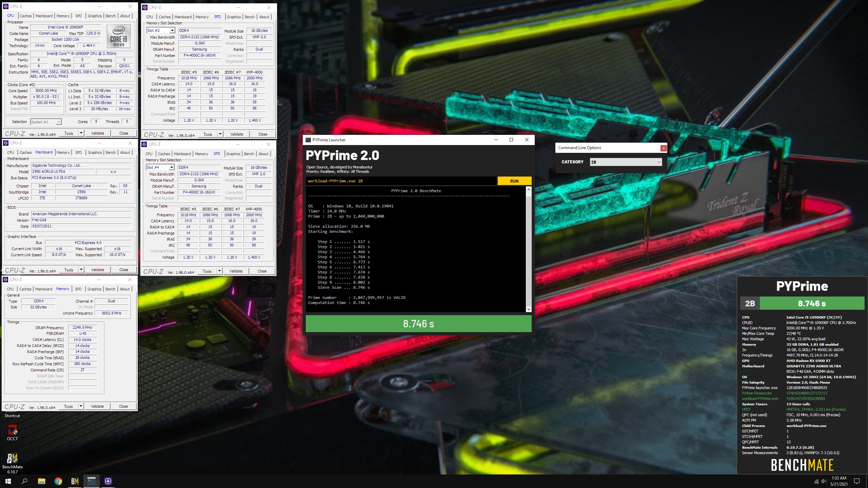868x488 pixels.
Task: Click RUN button in PYPrime Launcher
Action: click(x=514, y=181)
